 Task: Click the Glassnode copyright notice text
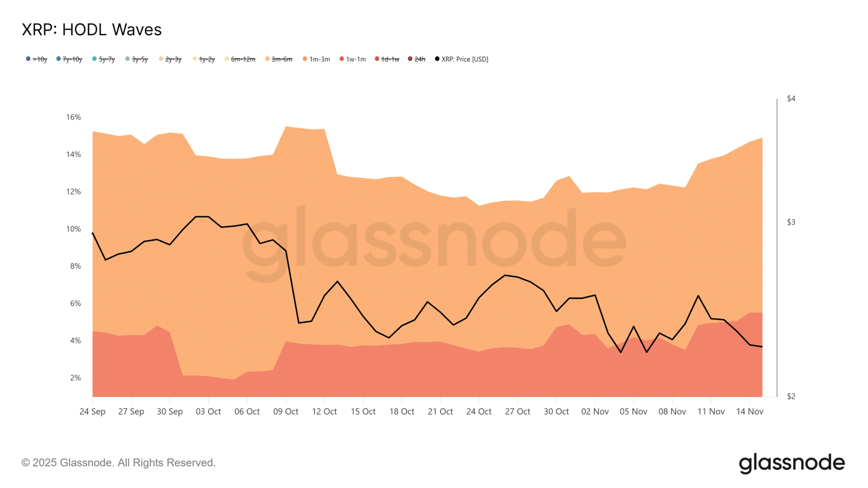pyautogui.click(x=119, y=463)
